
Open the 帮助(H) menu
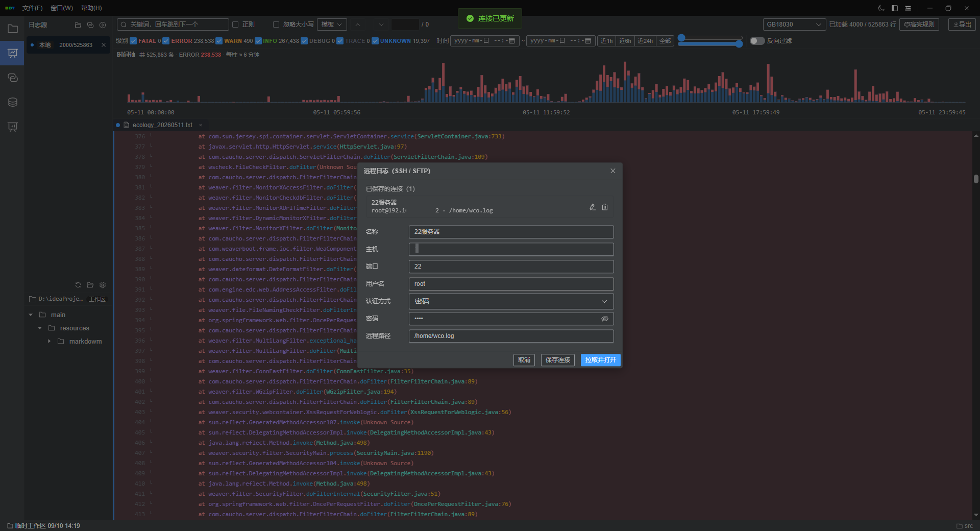click(x=91, y=8)
